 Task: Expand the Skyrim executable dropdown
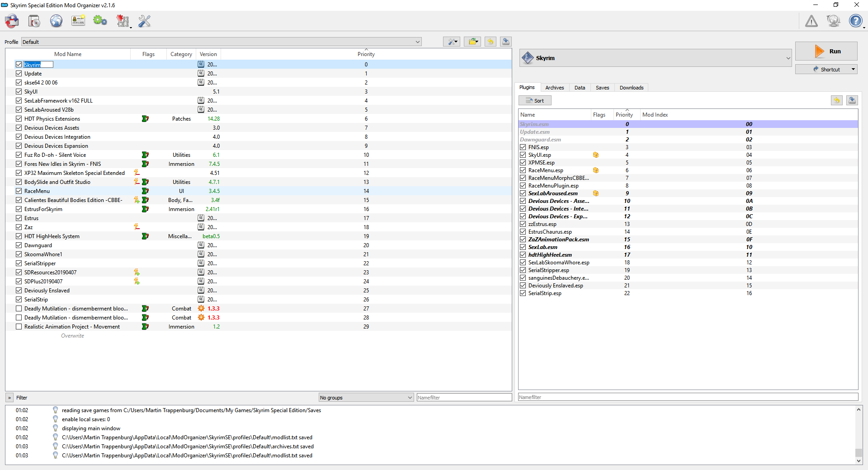pos(656,58)
